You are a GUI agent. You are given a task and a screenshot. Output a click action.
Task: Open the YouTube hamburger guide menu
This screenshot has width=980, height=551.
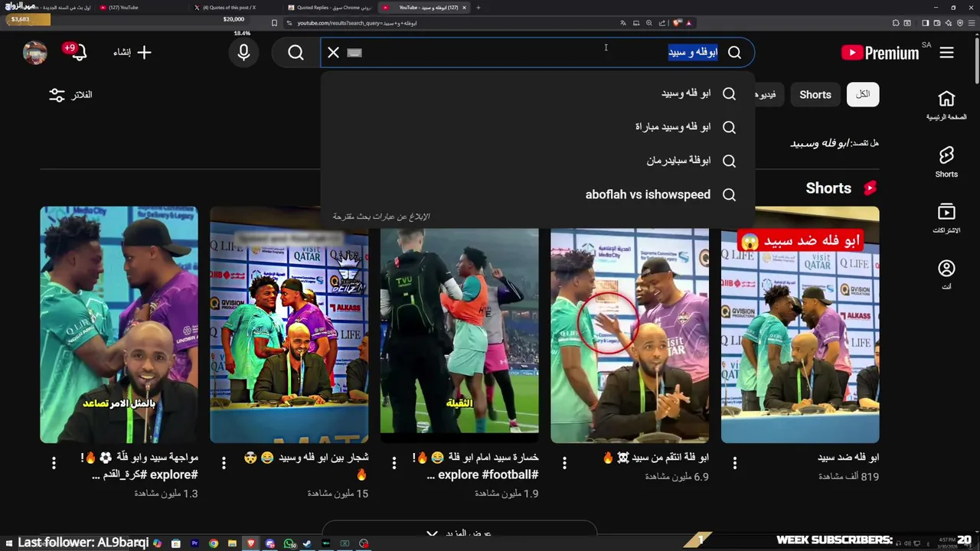click(946, 53)
